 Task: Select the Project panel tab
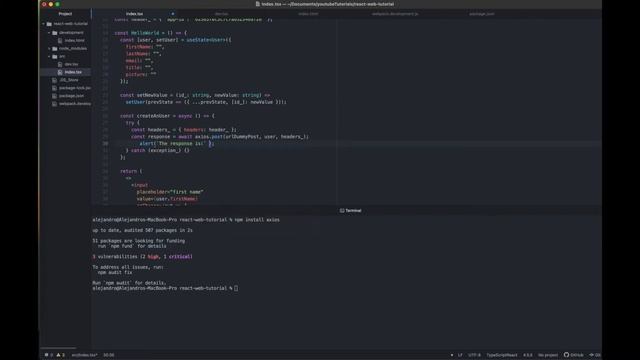click(65, 14)
